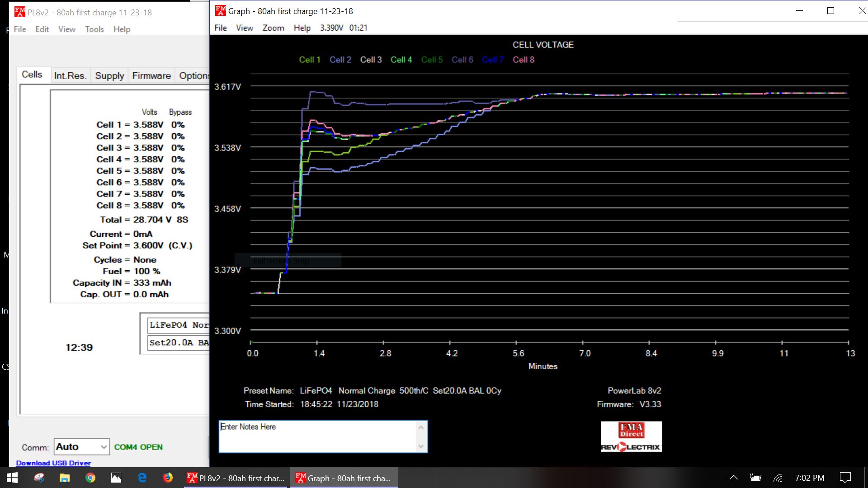Open Action Center notifications icon

point(844,478)
